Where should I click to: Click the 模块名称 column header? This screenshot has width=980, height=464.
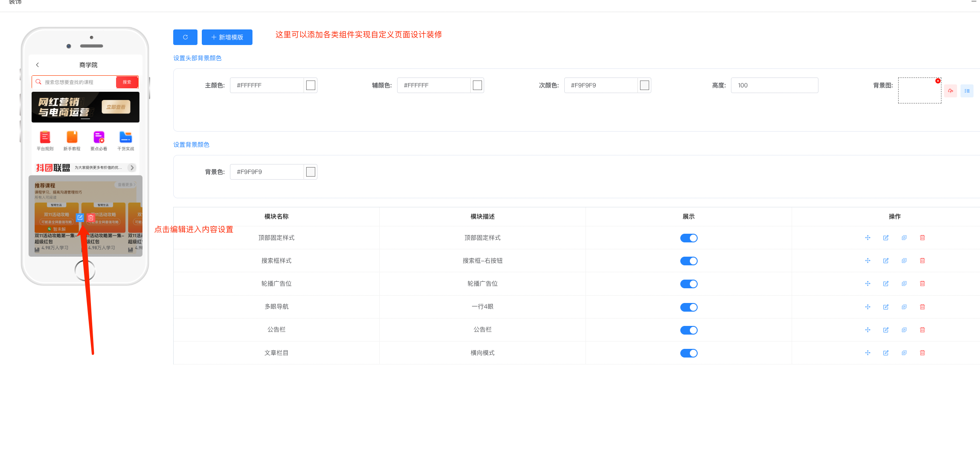click(276, 216)
